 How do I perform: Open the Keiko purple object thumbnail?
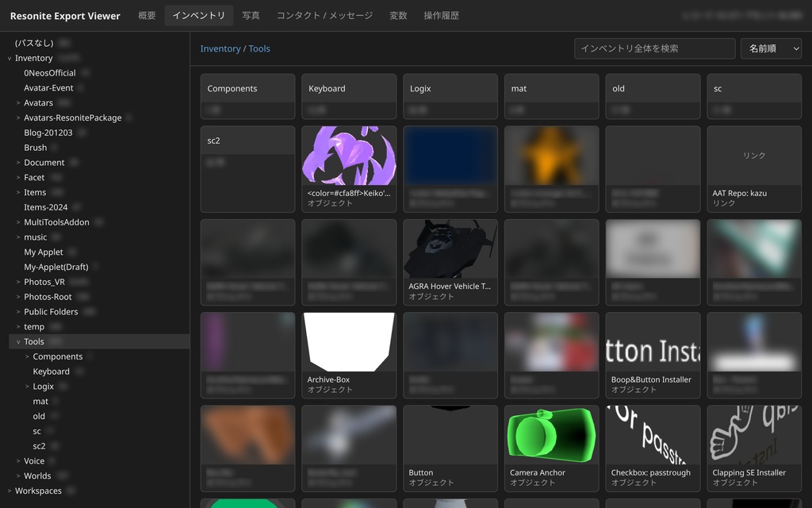coord(349,156)
